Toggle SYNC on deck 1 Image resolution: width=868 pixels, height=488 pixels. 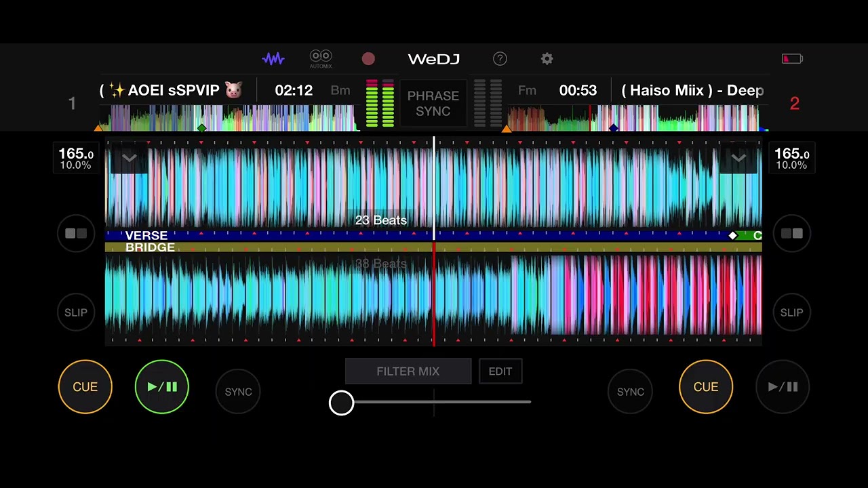[x=238, y=392]
